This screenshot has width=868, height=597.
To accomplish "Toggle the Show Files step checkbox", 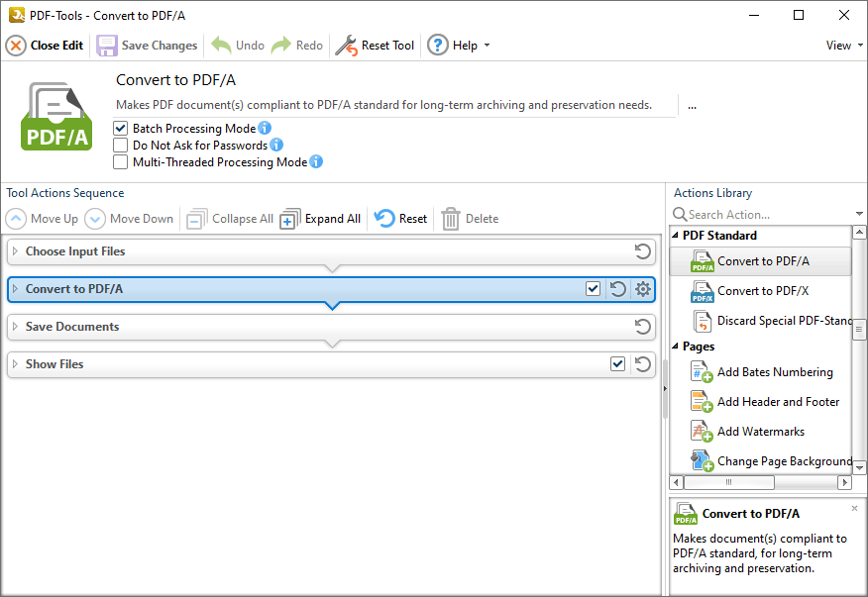I will click(617, 364).
